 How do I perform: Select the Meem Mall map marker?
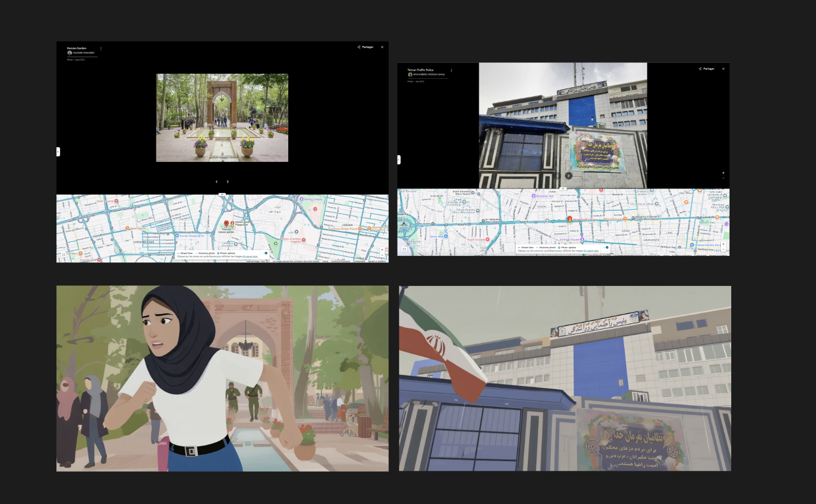tap(446, 236)
